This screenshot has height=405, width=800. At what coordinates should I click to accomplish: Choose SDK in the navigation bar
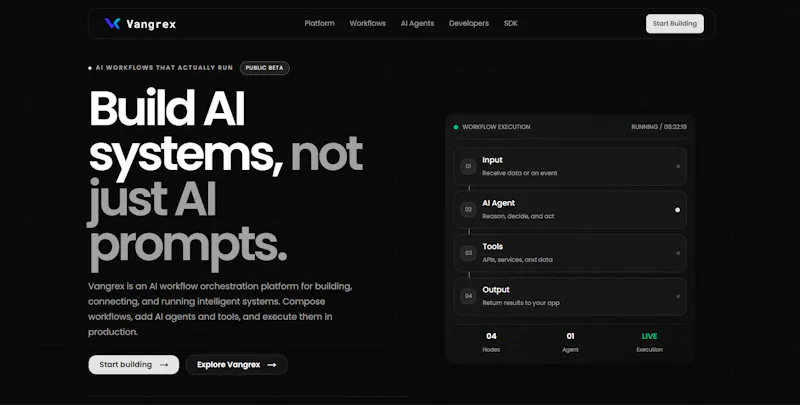pos(511,23)
